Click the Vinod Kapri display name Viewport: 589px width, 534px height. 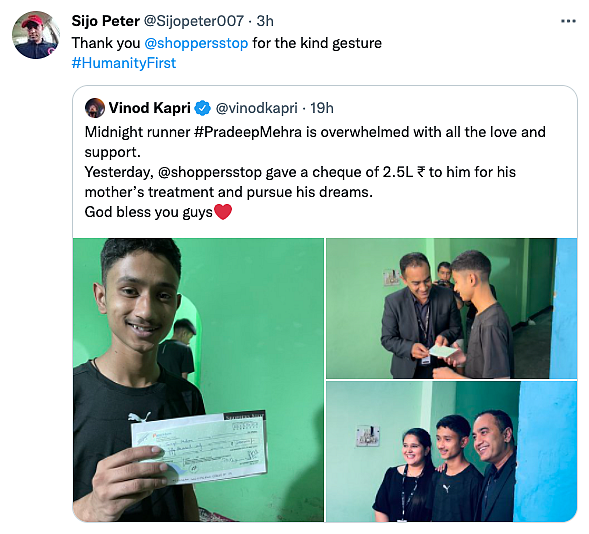pos(150,108)
